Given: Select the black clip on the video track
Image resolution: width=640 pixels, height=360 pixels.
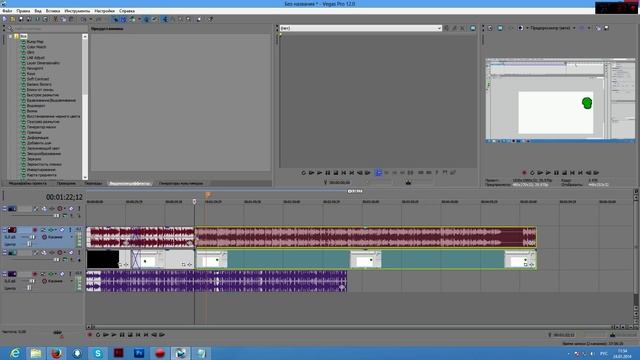Looking at the screenshot, I should click(x=103, y=259).
